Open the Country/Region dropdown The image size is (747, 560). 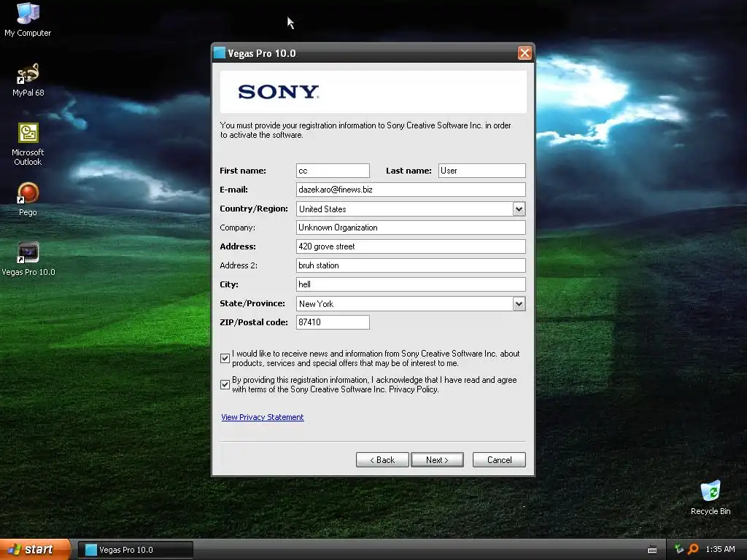tap(519, 209)
